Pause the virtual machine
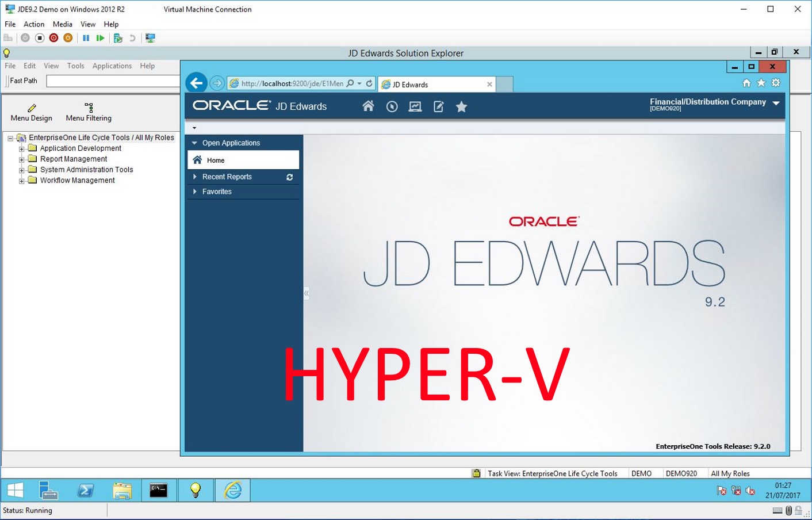This screenshot has height=520, width=812. coord(86,38)
